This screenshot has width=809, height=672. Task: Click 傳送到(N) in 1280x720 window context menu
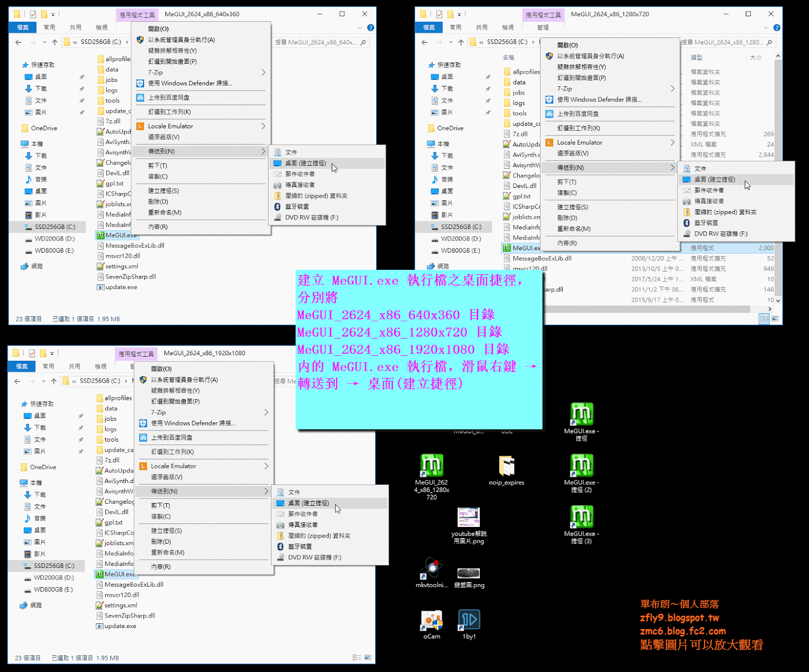[x=610, y=168]
